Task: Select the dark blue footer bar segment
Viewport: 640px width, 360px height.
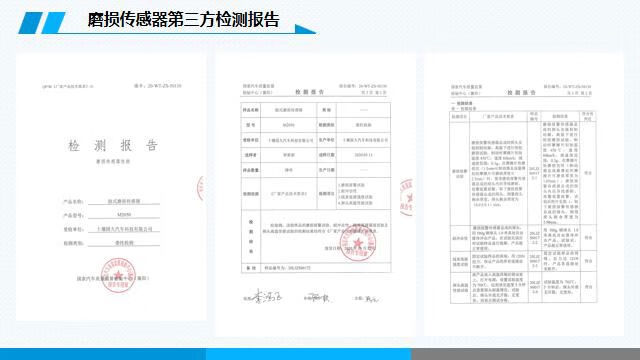Action: point(103,354)
